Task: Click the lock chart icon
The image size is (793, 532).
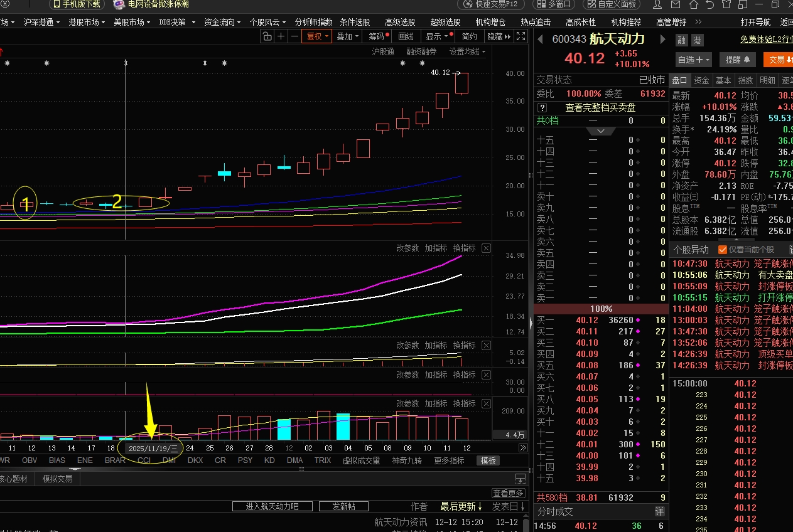Action: tap(267, 36)
